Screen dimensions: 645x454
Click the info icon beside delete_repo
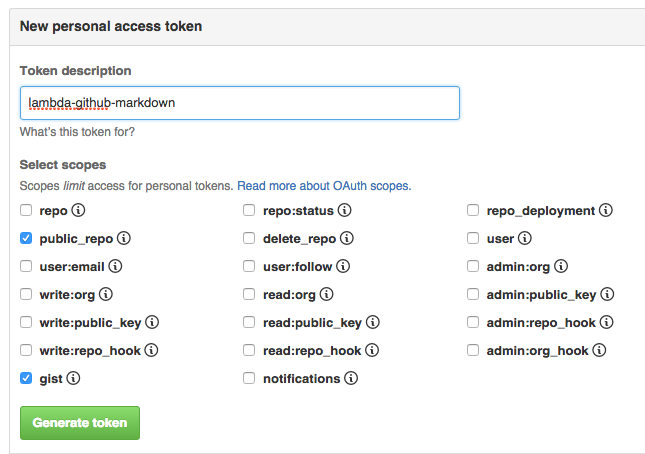point(345,239)
